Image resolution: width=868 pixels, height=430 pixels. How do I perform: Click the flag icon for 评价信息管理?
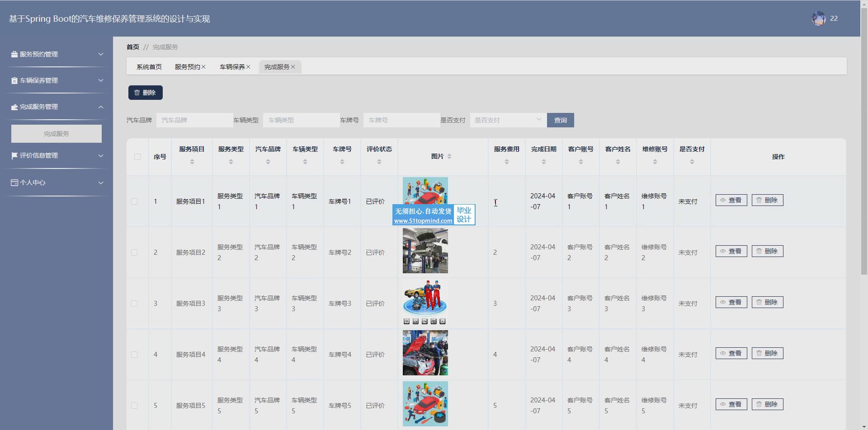pos(14,155)
